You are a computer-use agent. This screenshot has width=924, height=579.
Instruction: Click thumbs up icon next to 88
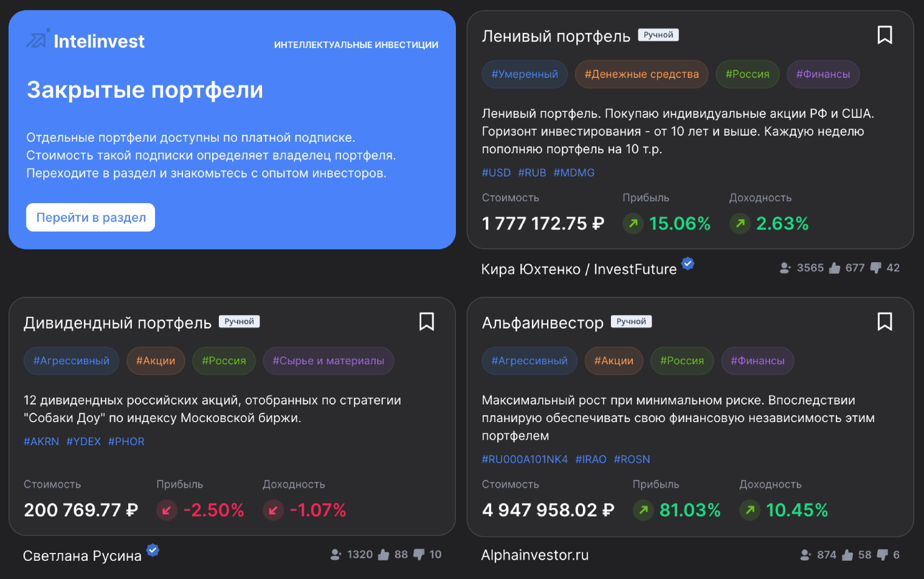click(x=383, y=555)
